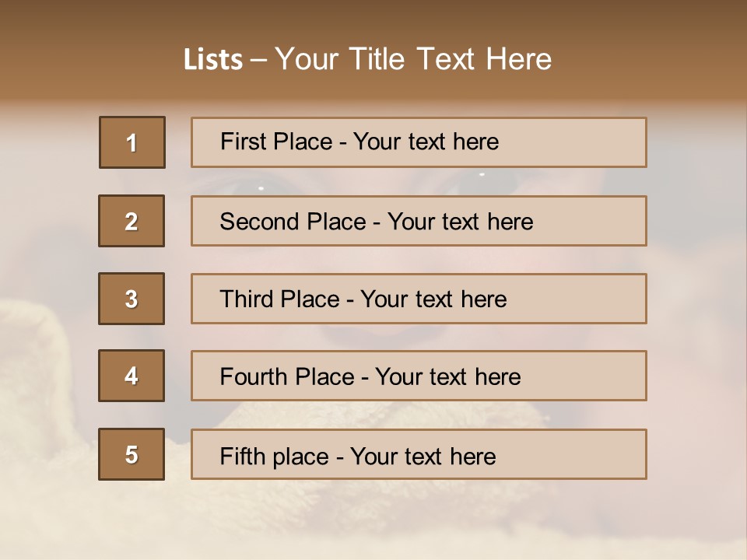Select the number 2 box
This screenshot has height=560, width=747.
coord(132,221)
